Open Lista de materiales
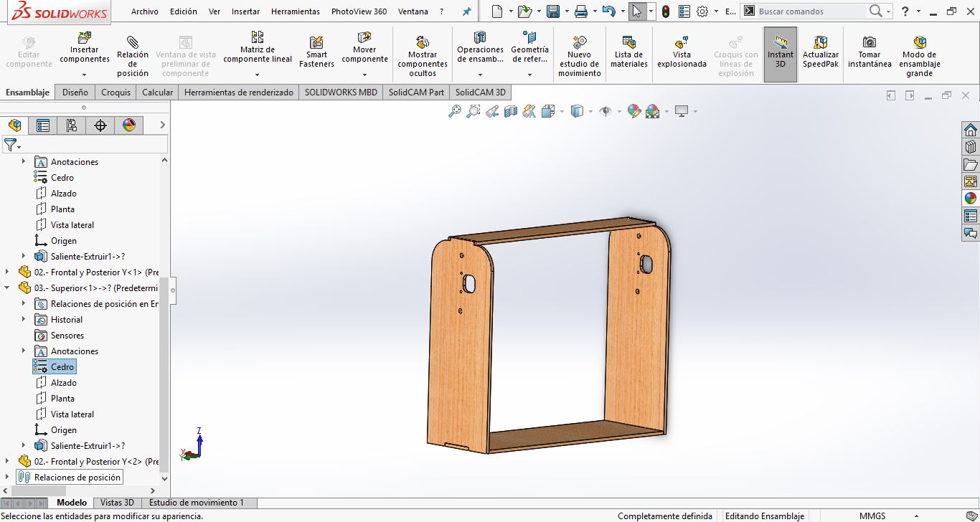Screen dimensions: 980x522 pos(629,52)
